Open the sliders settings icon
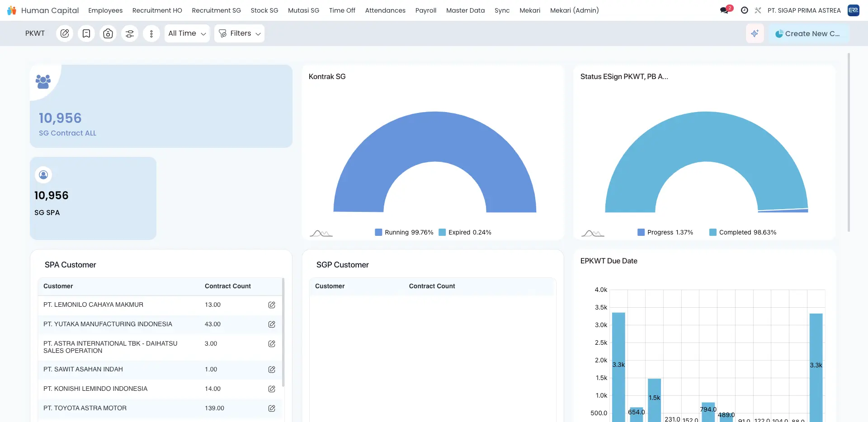 click(130, 33)
